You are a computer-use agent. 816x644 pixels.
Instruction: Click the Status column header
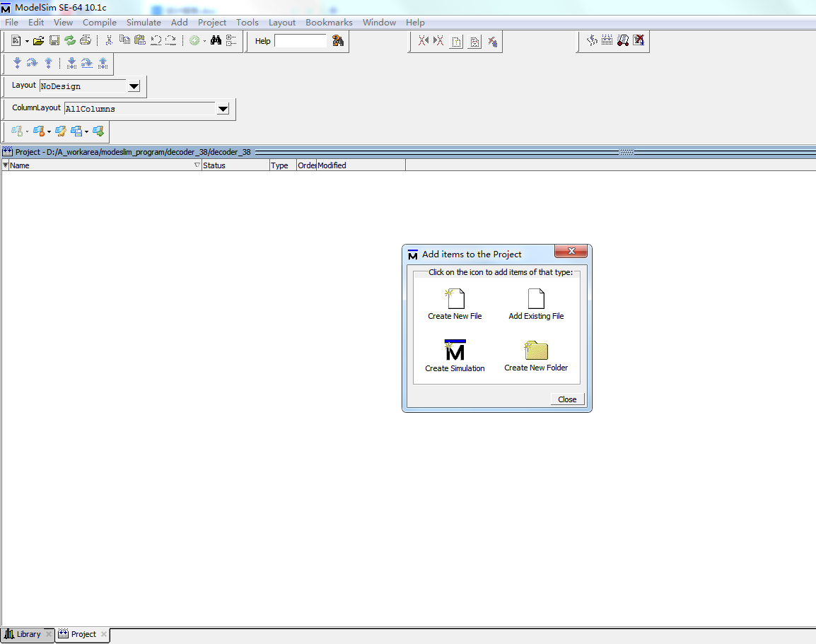click(235, 165)
